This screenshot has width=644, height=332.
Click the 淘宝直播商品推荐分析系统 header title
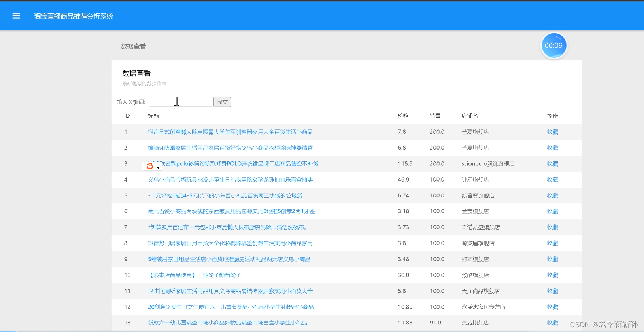tap(74, 16)
